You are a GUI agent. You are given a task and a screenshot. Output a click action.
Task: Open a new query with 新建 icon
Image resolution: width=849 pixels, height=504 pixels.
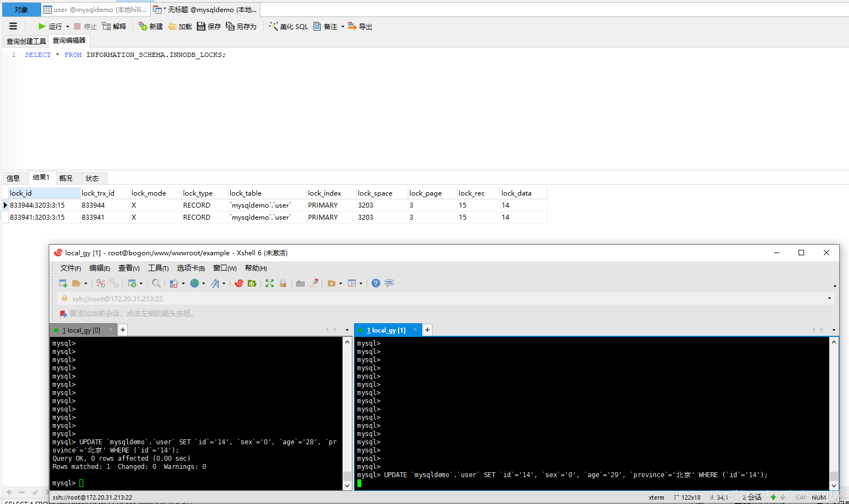[150, 26]
